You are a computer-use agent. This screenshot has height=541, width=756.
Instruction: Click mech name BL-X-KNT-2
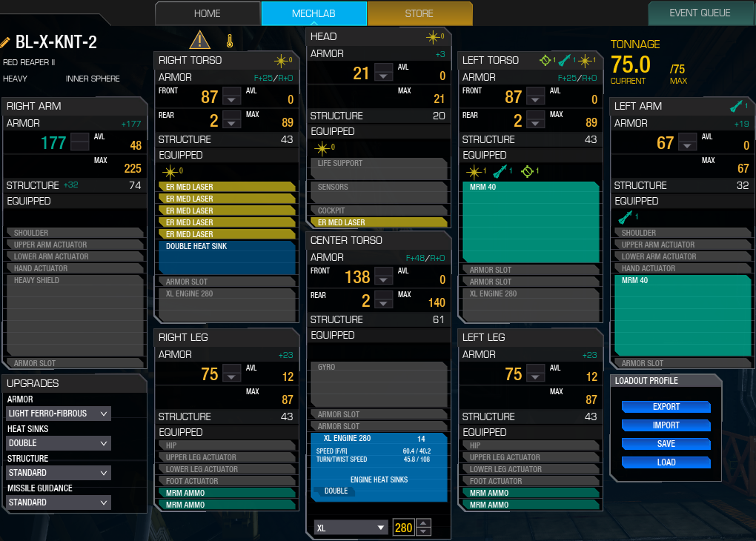[x=56, y=42]
